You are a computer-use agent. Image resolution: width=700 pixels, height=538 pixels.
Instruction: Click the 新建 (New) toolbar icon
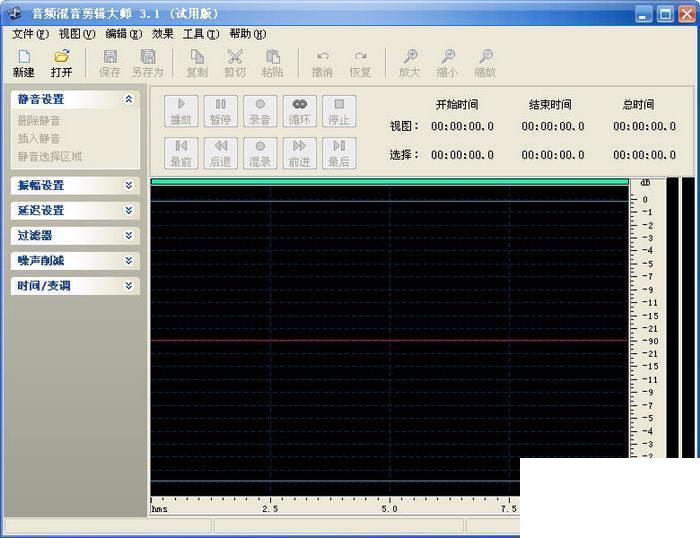tap(24, 63)
